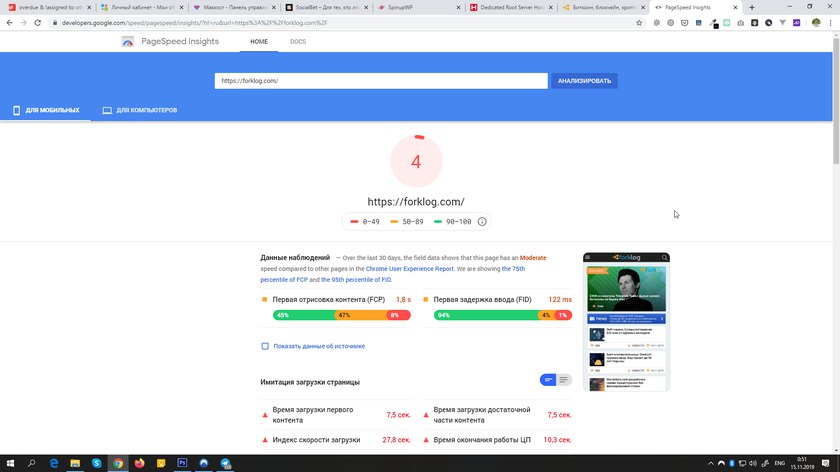This screenshot has width=840, height=472.
Task: Open the Chrome three-dot menu
Action: 830,23
